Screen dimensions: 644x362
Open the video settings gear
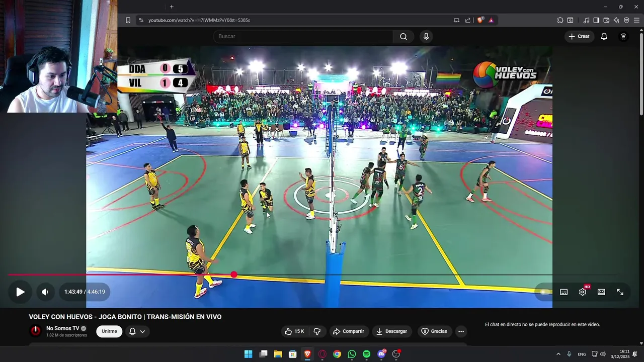(x=583, y=292)
